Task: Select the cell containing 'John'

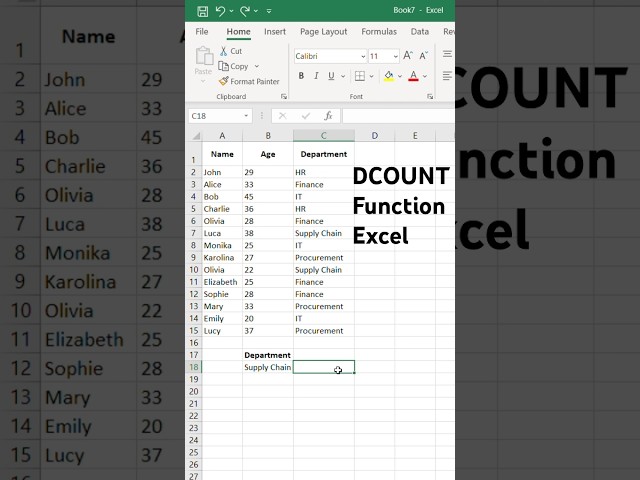Action: click(222, 172)
